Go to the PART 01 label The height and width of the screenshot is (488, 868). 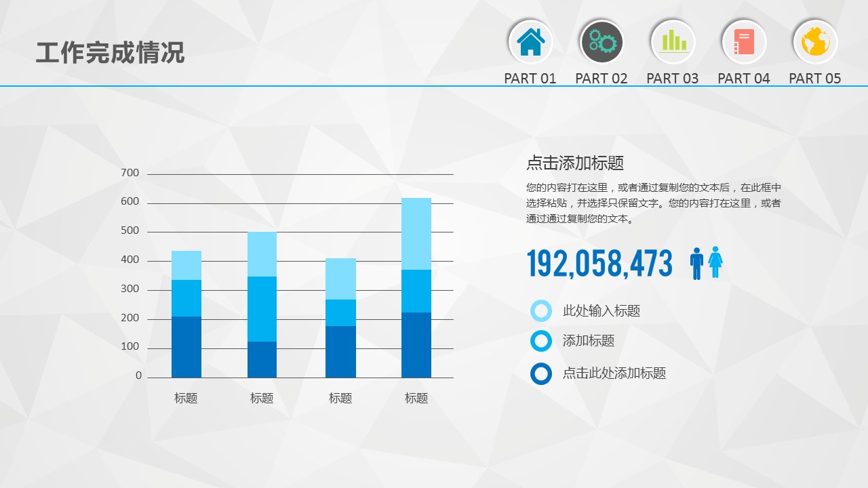point(530,79)
